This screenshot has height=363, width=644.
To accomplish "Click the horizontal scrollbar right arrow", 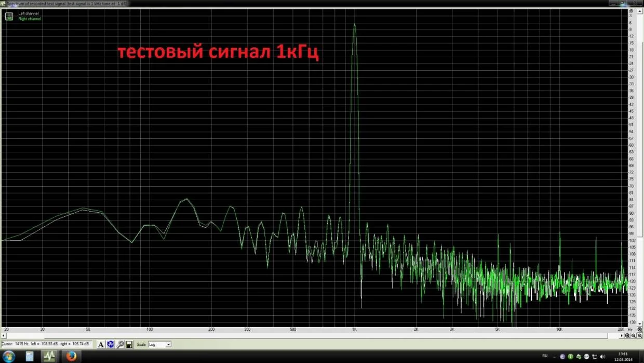I will pyautogui.click(x=622, y=335).
